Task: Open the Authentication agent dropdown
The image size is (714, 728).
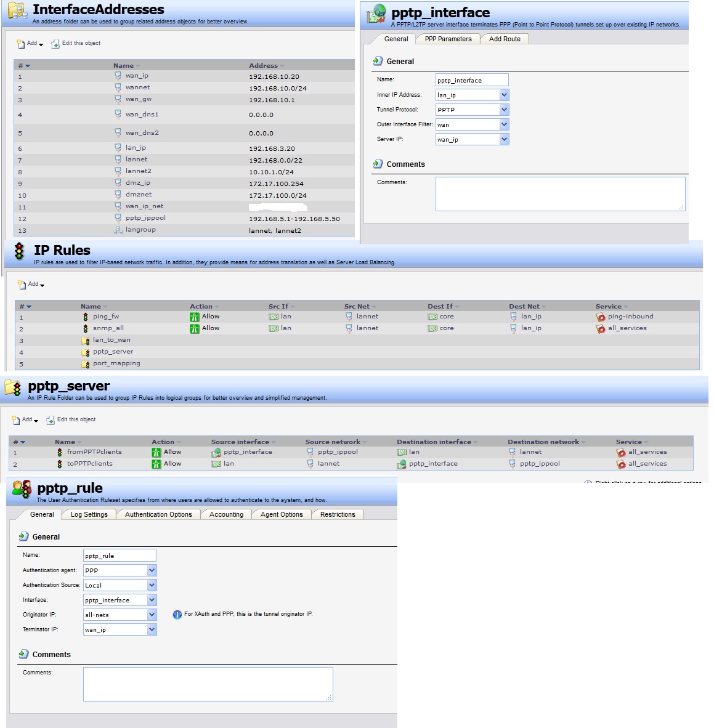Action: tap(152, 570)
